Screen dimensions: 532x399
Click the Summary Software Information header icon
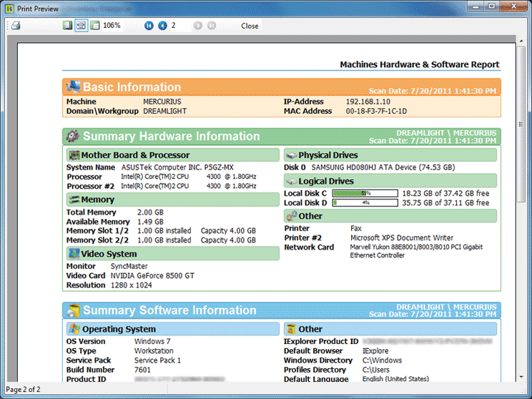click(x=72, y=310)
